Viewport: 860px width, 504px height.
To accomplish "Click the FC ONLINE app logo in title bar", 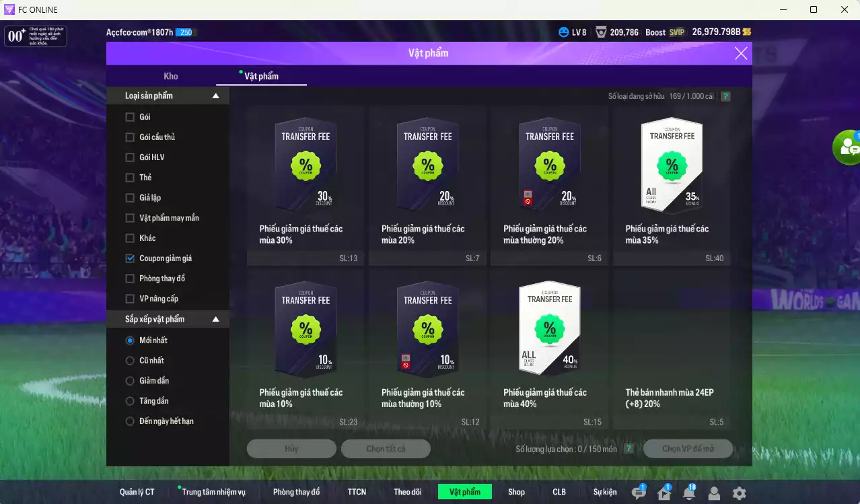I will click(9, 9).
